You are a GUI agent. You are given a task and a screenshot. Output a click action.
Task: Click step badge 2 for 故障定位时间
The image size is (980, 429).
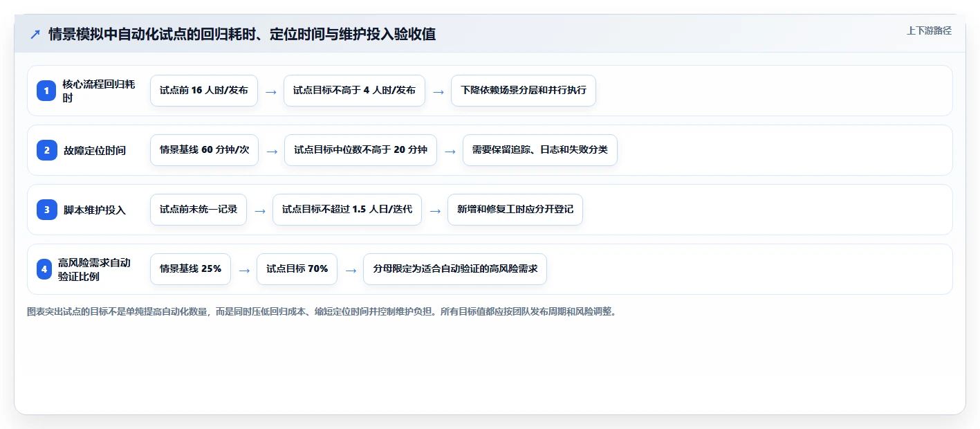46,150
